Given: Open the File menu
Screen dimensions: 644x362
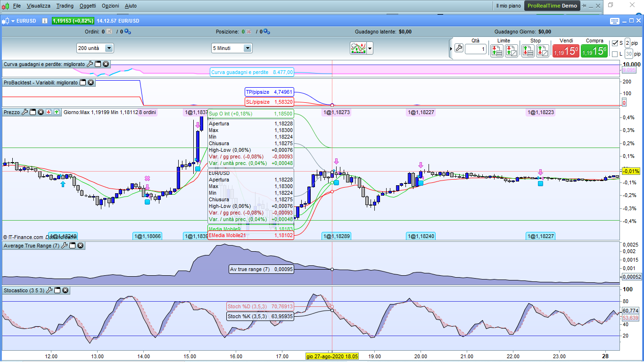Looking at the screenshot, I should 17,6.
